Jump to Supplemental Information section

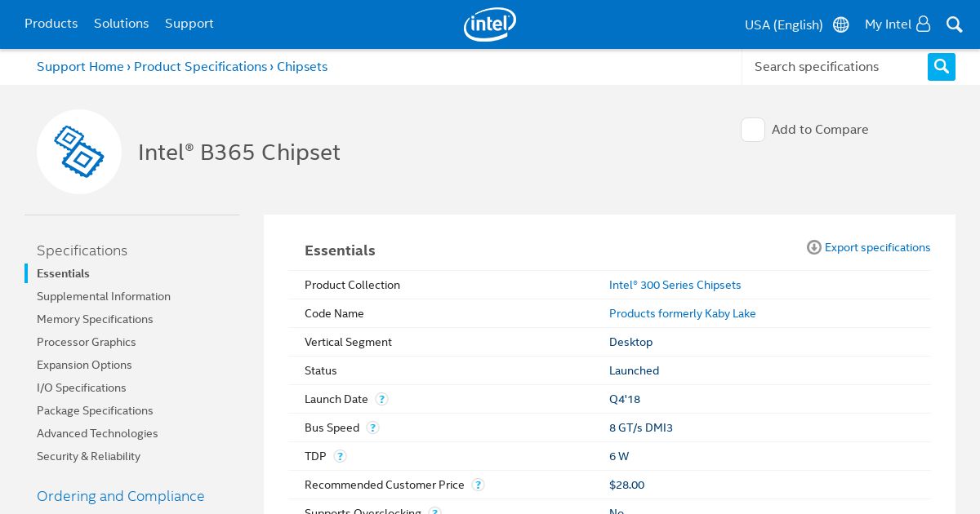coord(104,296)
